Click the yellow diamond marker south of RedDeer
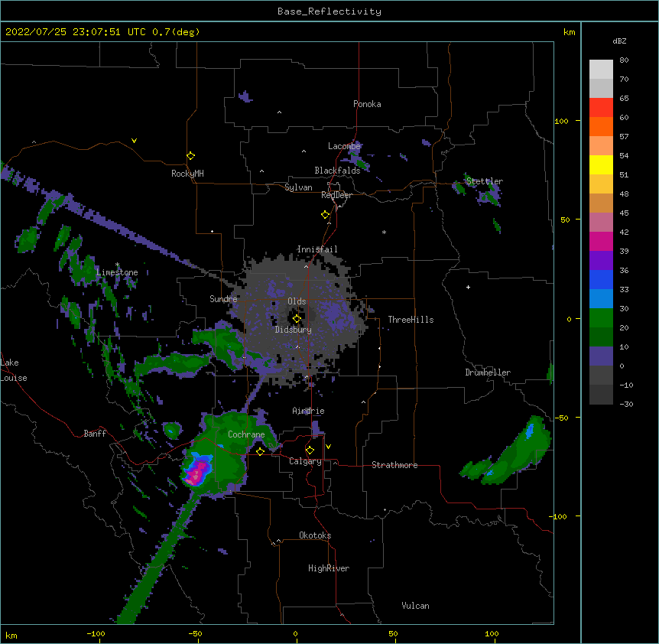659x644 pixels. pyautogui.click(x=326, y=215)
